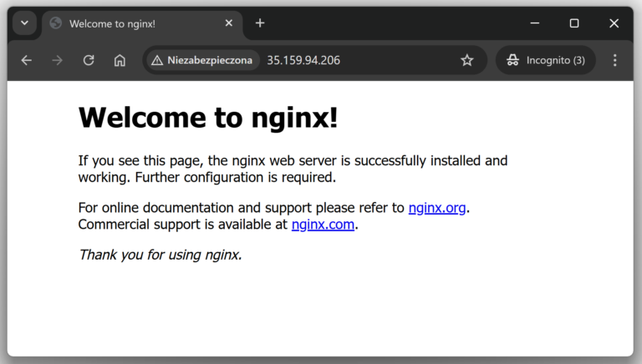Viewport: 642px width, 364px height.
Task: Minimize the browser window
Action: (535, 23)
